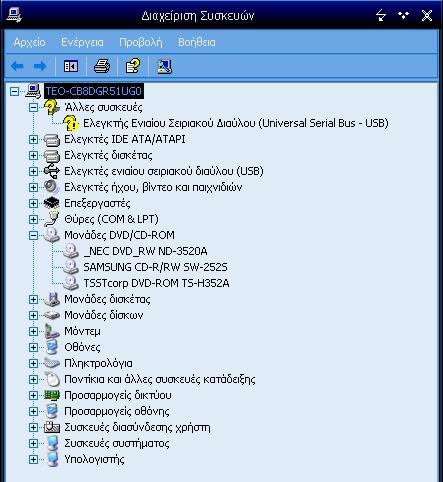Expand the Ελεγκτές IDE ATA/ATAPI node
443x482 pixels.
[33, 139]
